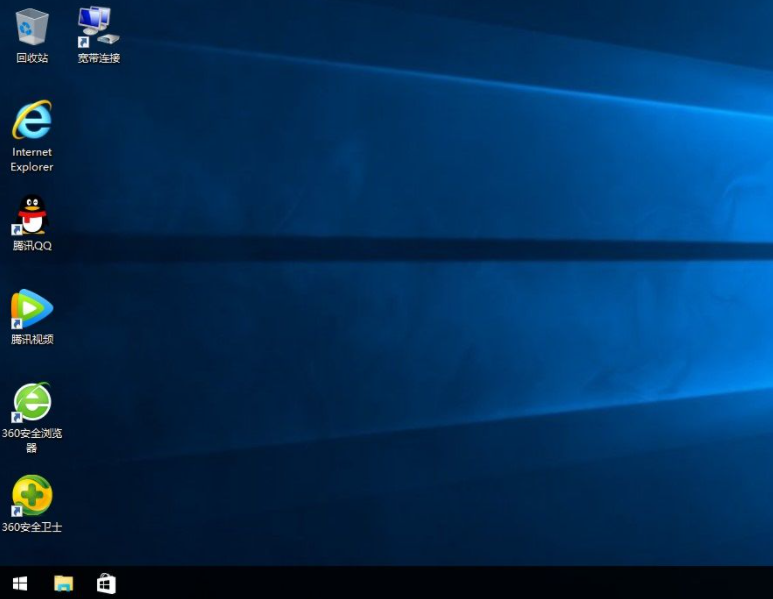Open File Explorer from the taskbar
773x599 pixels.
coord(63,583)
